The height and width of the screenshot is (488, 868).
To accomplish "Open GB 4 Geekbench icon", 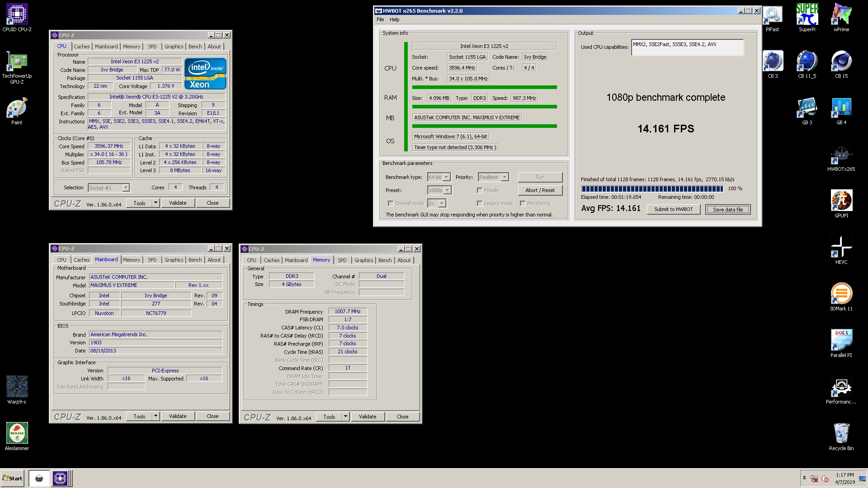I will [841, 111].
